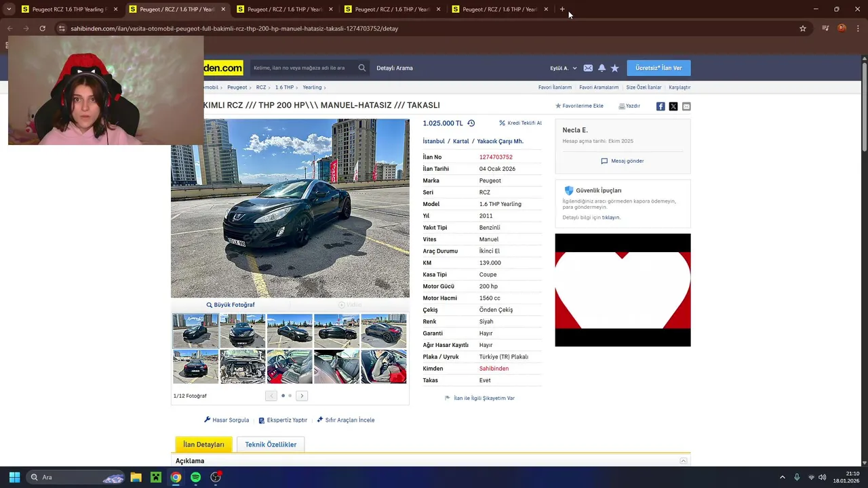The height and width of the screenshot is (488, 868).
Task: Click Yearling breadcrumb link
Action: click(x=312, y=87)
